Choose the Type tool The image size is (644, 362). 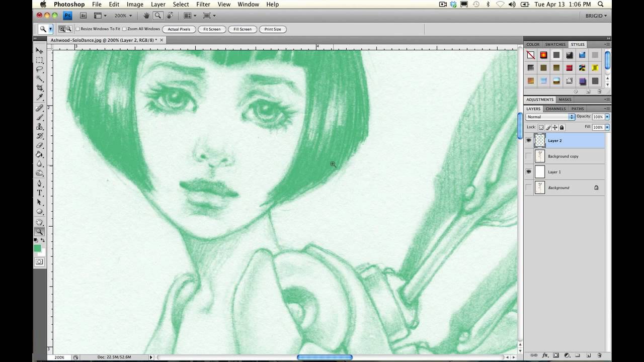point(40,193)
